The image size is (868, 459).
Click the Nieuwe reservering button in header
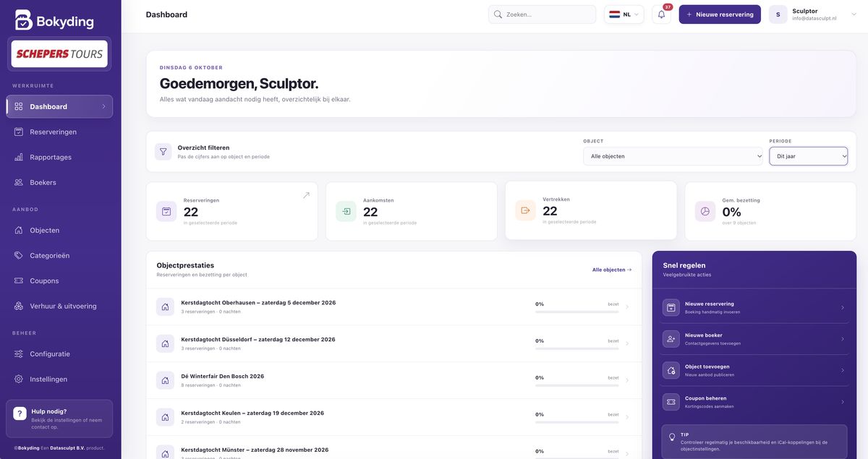point(720,14)
